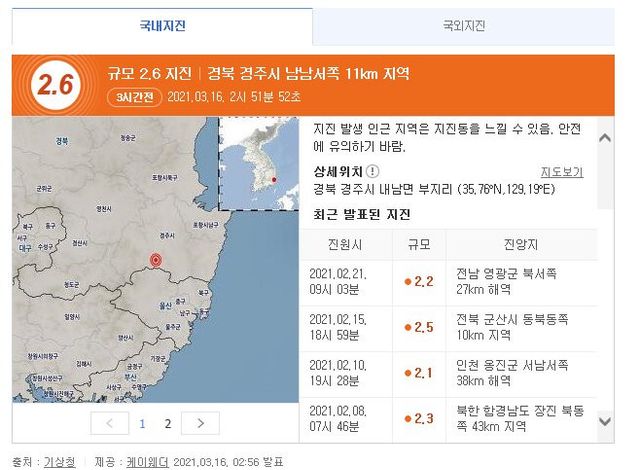Click the orange dot beside magnitude 2.5
The width and height of the screenshot is (640, 470).
click(407, 327)
